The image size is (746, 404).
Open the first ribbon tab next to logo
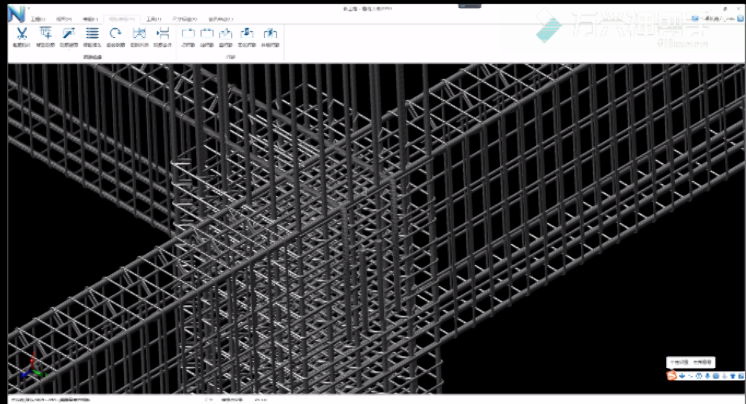click(x=38, y=19)
